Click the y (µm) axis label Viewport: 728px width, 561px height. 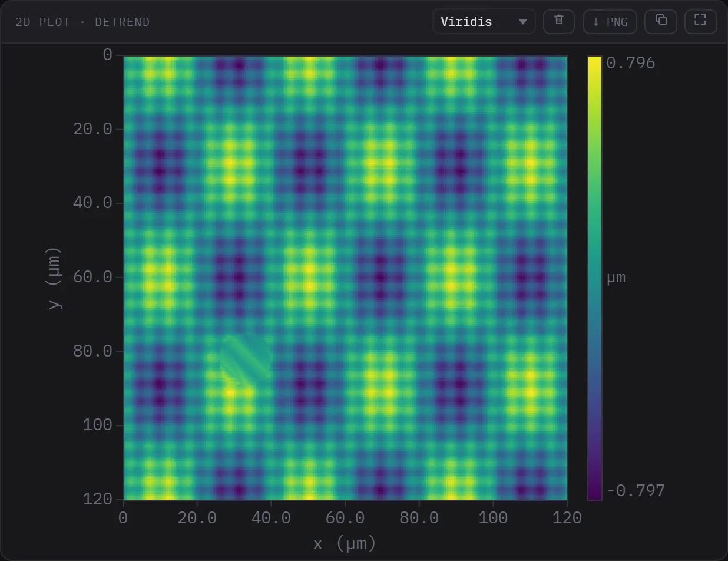click(x=54, y=278)
